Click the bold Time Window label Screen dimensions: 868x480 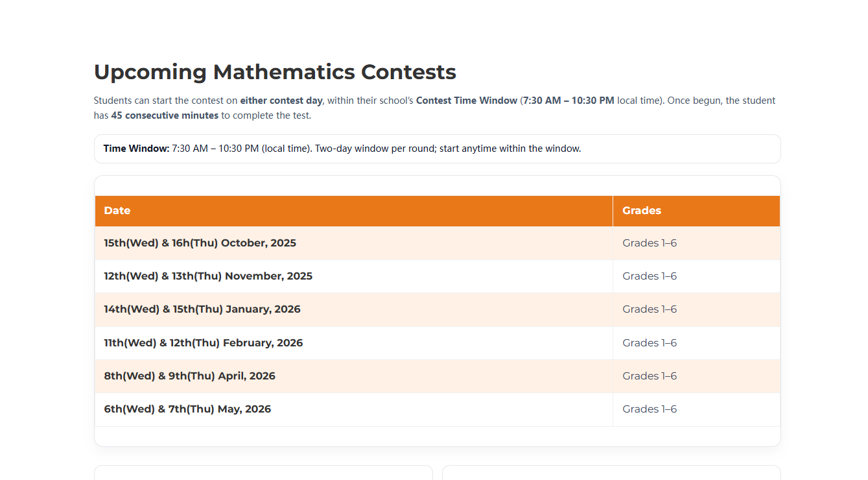pyautogui.click(x=136, y=149)
